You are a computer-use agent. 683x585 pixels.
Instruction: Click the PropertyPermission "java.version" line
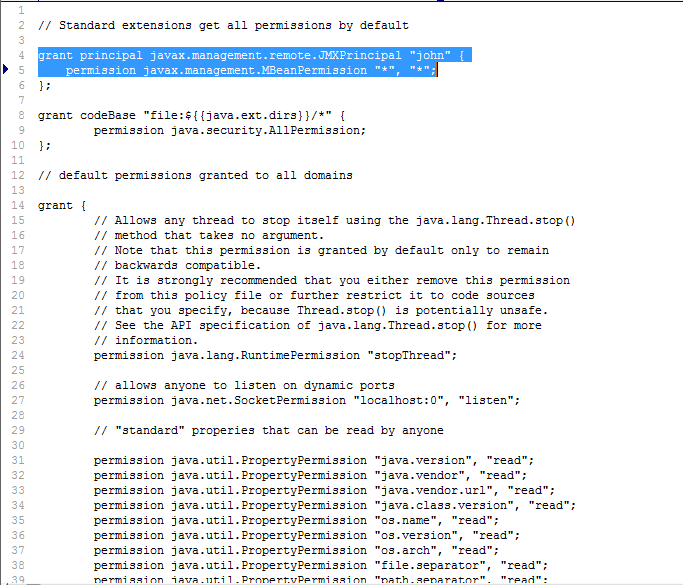[x=314, y=460]
